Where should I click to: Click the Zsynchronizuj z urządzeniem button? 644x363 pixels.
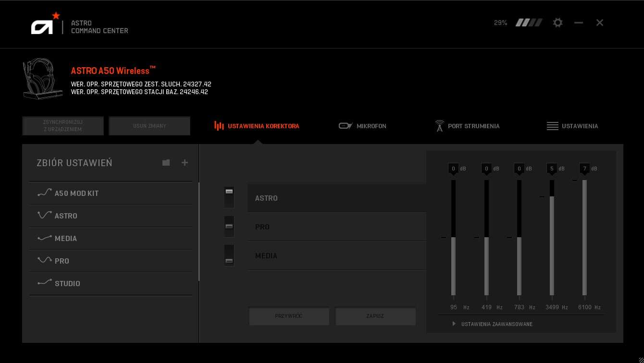coord(63,126)
